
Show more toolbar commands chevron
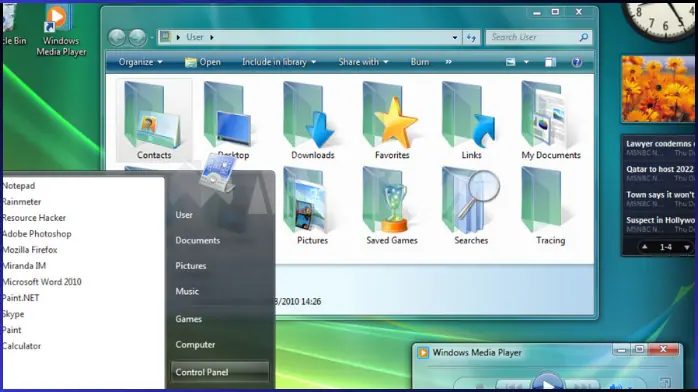click(x=448, y=62)
